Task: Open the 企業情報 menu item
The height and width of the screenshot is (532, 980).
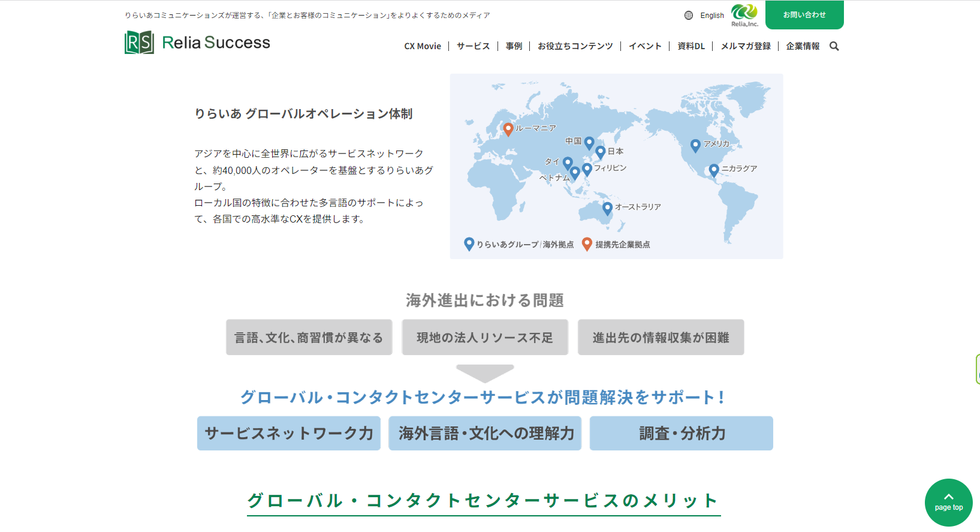Action: (803, 46)
